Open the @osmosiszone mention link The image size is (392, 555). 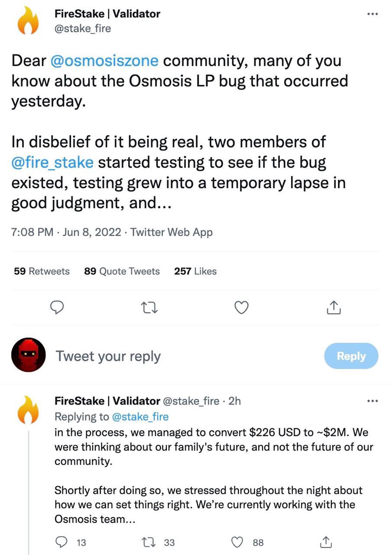104,61
